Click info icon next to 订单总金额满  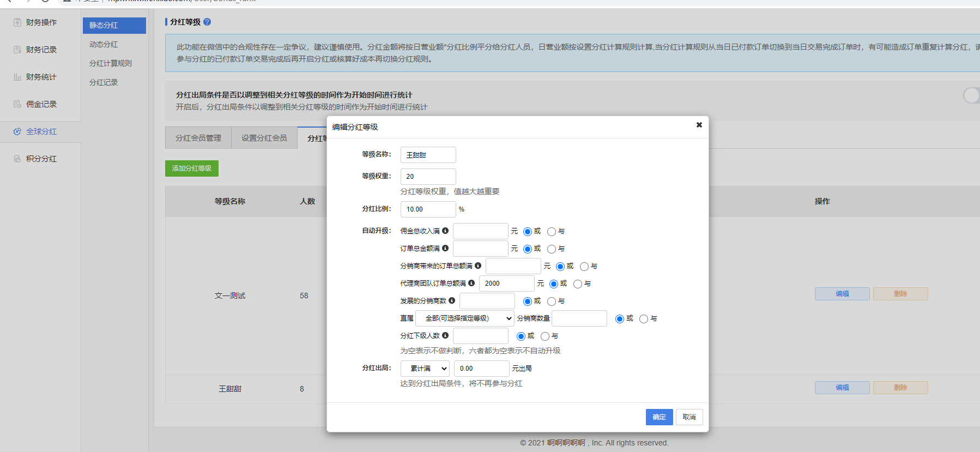[445, 248]
